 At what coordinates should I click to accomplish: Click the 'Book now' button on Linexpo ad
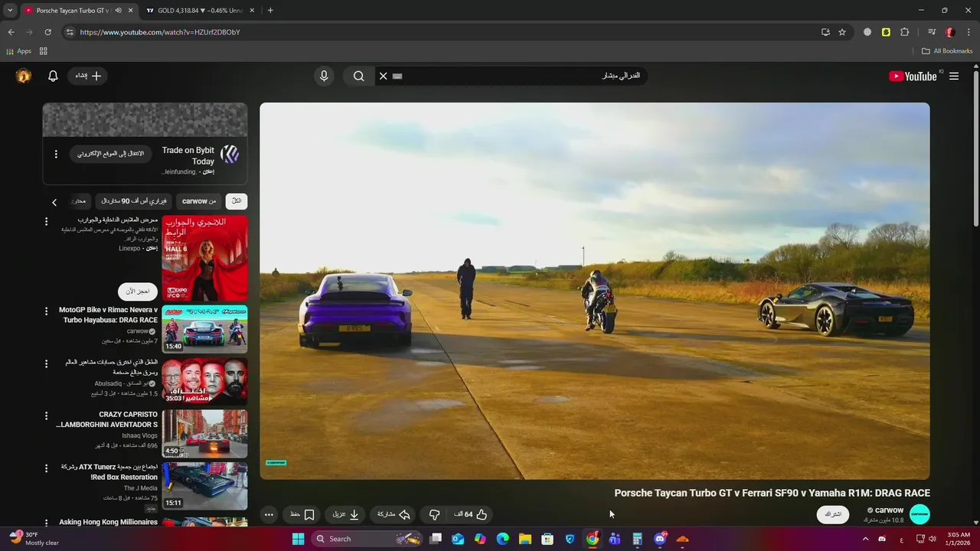(x=138, y=292)
